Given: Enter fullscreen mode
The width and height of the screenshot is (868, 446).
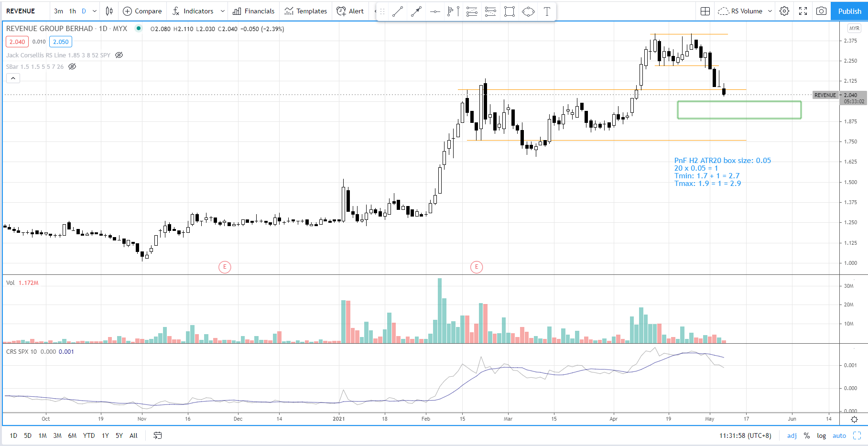Looking at the screenshot, I should pos(803,11).
